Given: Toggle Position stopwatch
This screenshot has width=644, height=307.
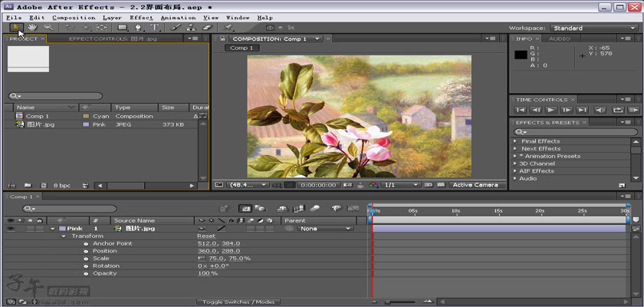Looking at the screenshot, I should point(86,251).
